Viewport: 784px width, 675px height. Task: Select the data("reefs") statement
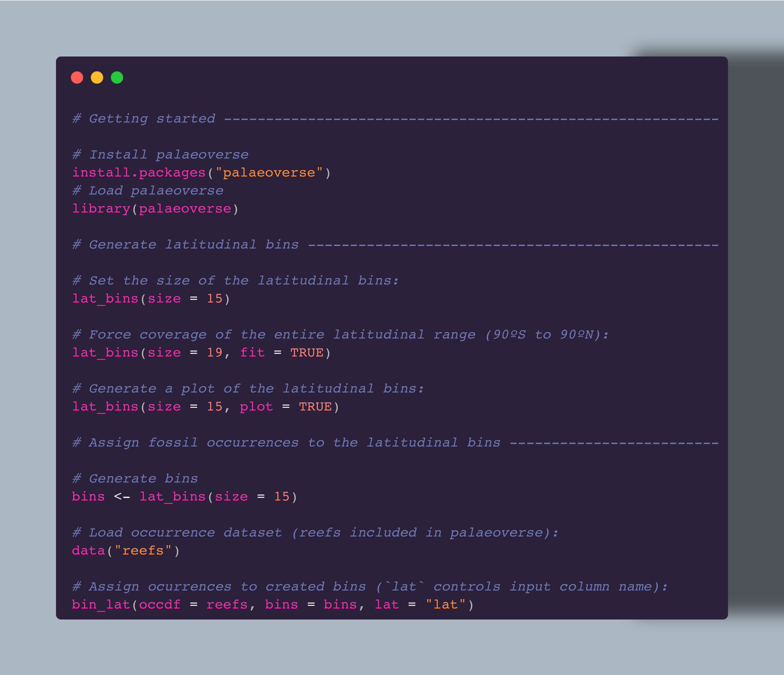(126, 550)
